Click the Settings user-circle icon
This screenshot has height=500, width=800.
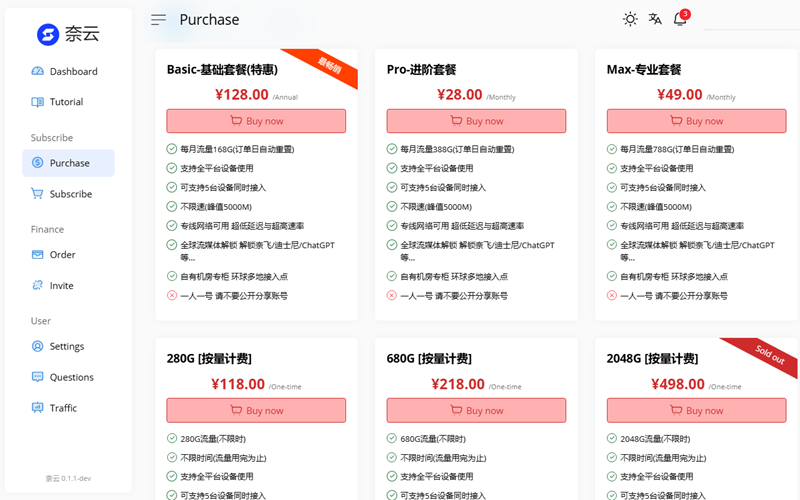pyautogui.click(x=38, y=346)
